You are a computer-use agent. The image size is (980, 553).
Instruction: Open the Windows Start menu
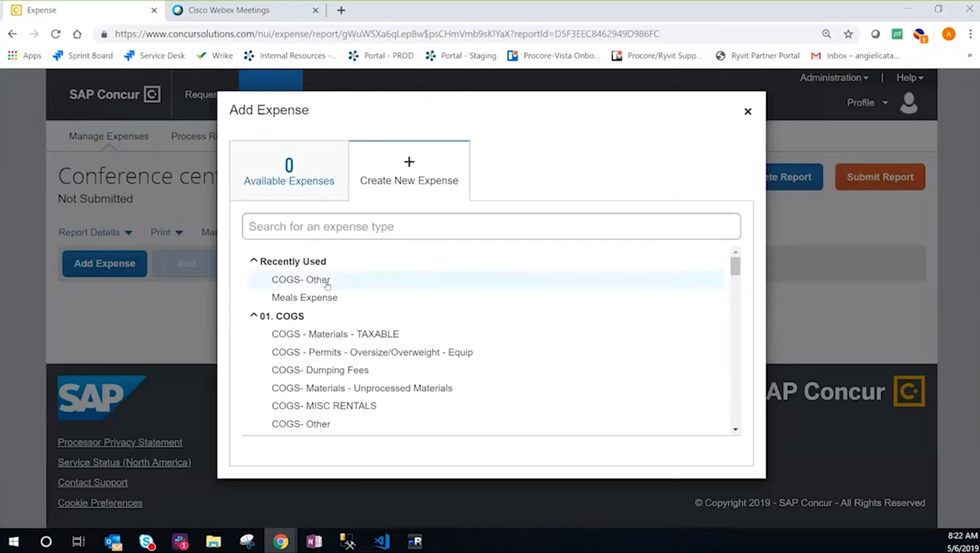pyautogui.click(x=13, y=541)
